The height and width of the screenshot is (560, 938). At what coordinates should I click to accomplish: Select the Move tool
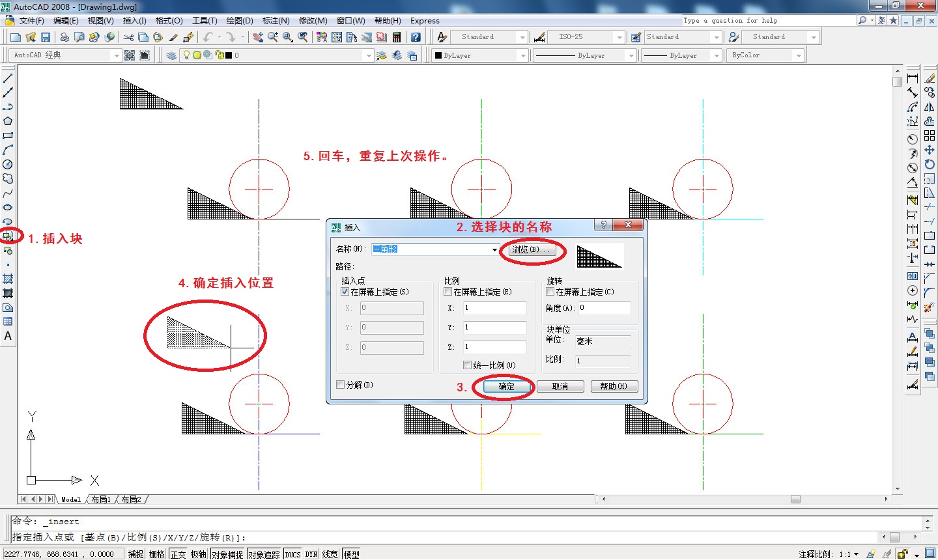(x=930, y=150)
